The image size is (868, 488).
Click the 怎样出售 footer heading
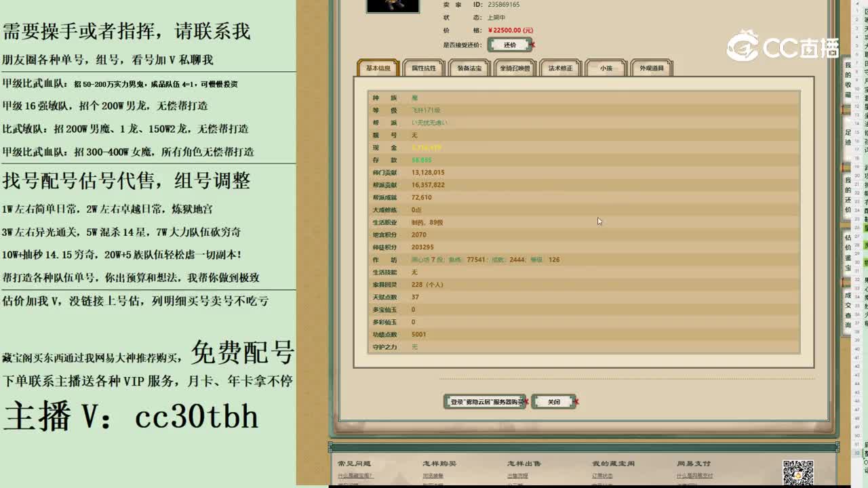[x=524, y=464]
